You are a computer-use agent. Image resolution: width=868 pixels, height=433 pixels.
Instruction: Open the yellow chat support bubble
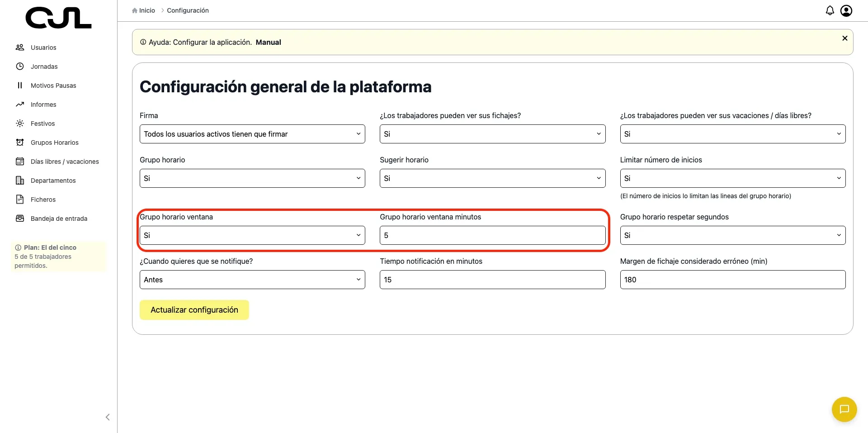click(x=844, y=409)
